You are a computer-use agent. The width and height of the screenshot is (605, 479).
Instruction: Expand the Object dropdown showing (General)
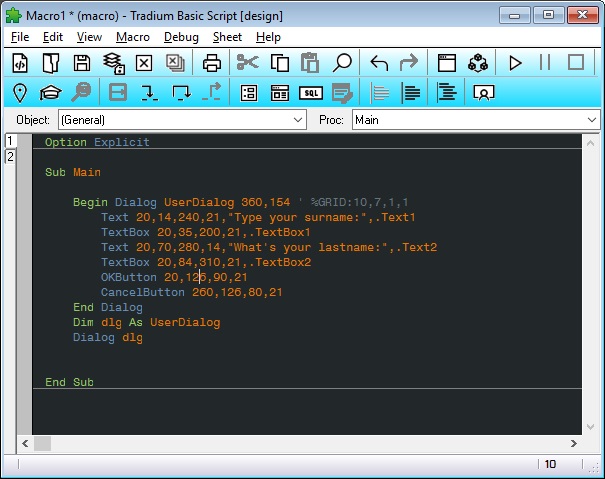[297, 120]
